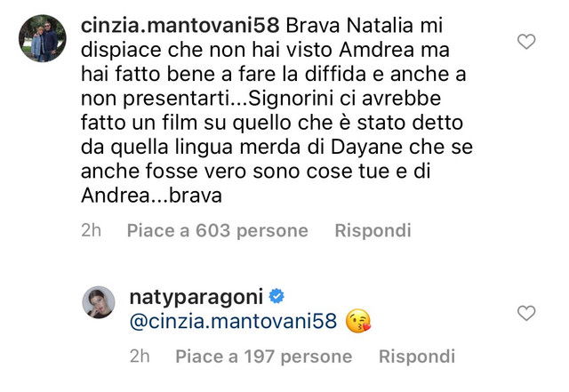View who liked: Piace a 603 persone

click(x=217, y=231)
